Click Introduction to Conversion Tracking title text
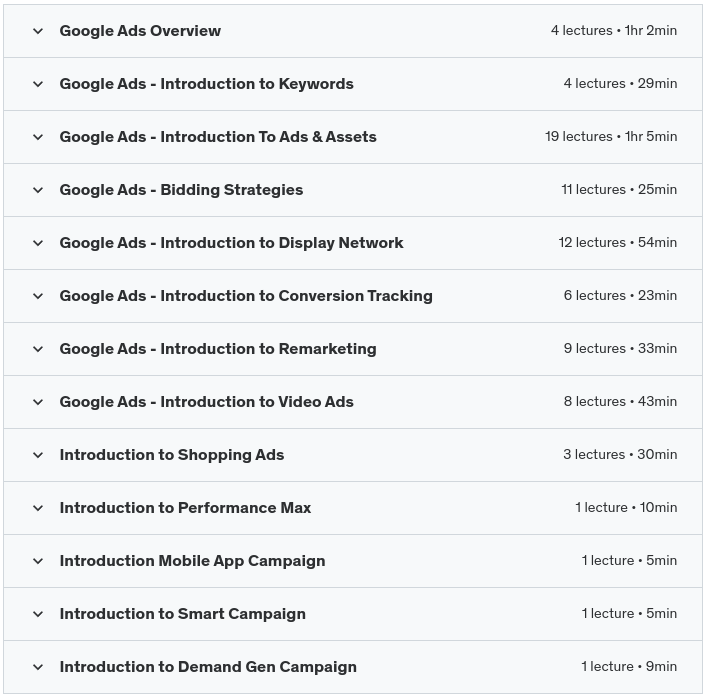 pyautogui.click(x=246, y=296)
